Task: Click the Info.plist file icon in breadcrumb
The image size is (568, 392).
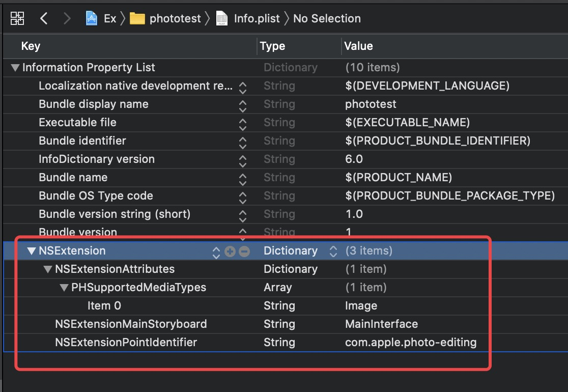Action: coord(222,19)
